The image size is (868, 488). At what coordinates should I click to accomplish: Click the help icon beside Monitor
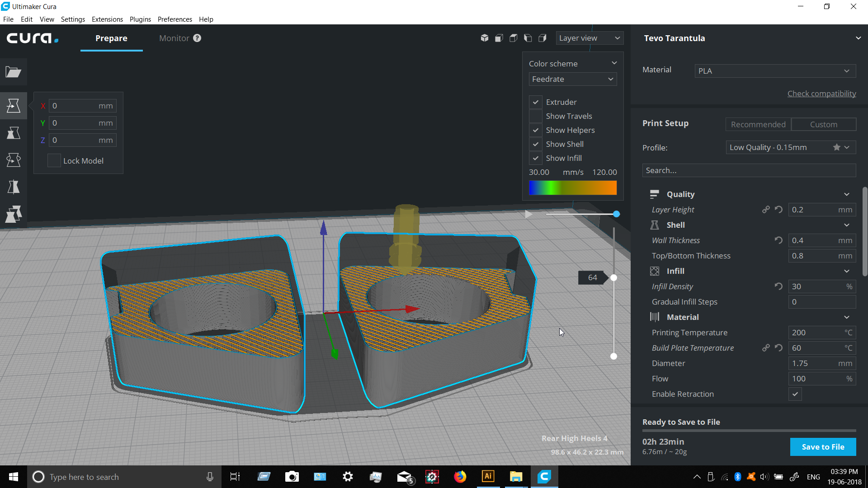[197, 38]
